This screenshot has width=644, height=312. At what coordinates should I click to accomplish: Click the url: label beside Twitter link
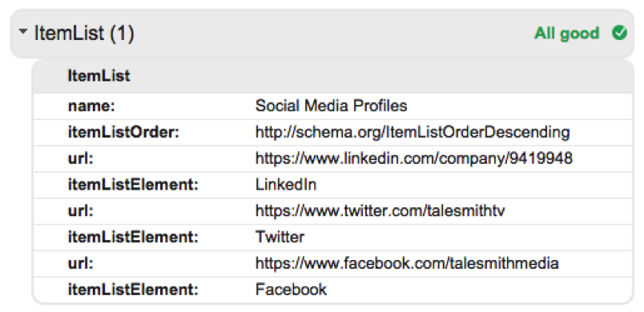(x=80, y=211)
